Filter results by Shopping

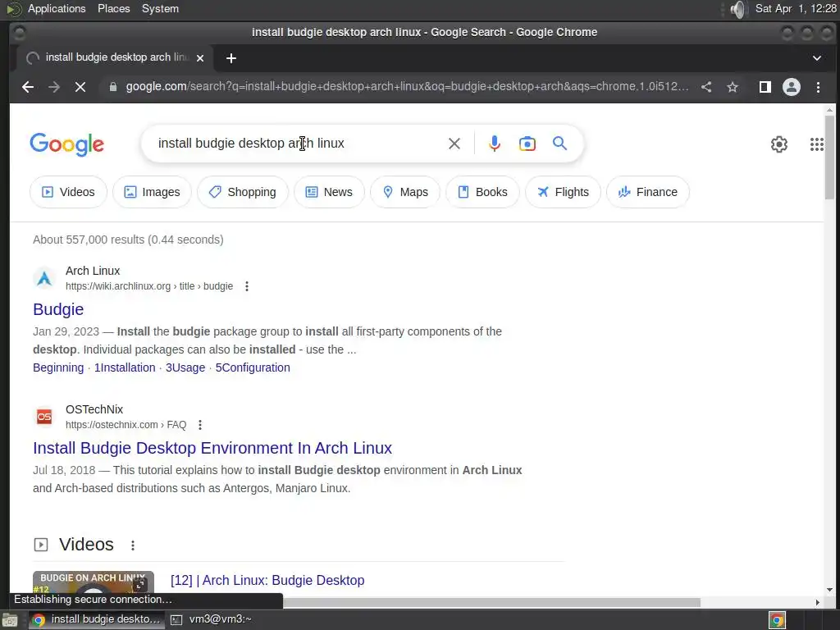pos(243,192)
